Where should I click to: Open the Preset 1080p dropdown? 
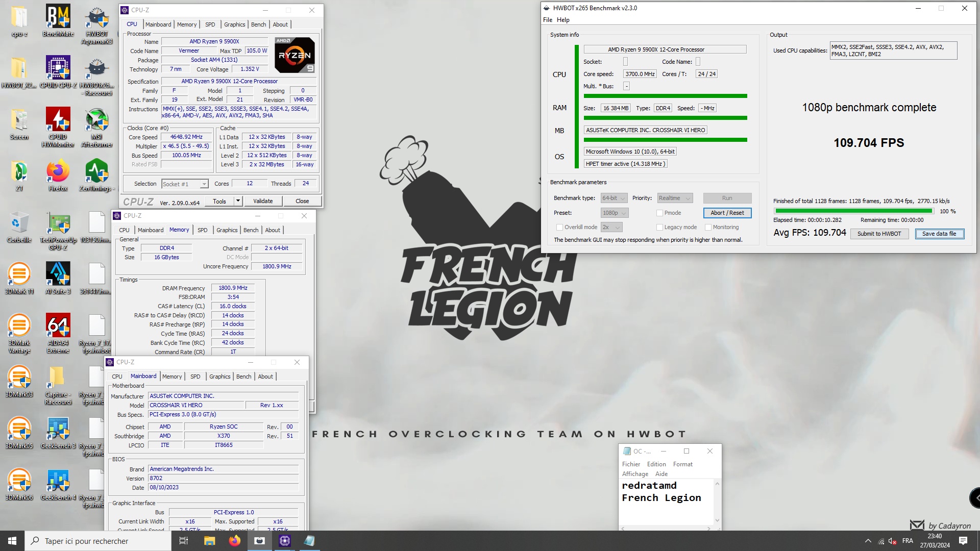[614, 213]
